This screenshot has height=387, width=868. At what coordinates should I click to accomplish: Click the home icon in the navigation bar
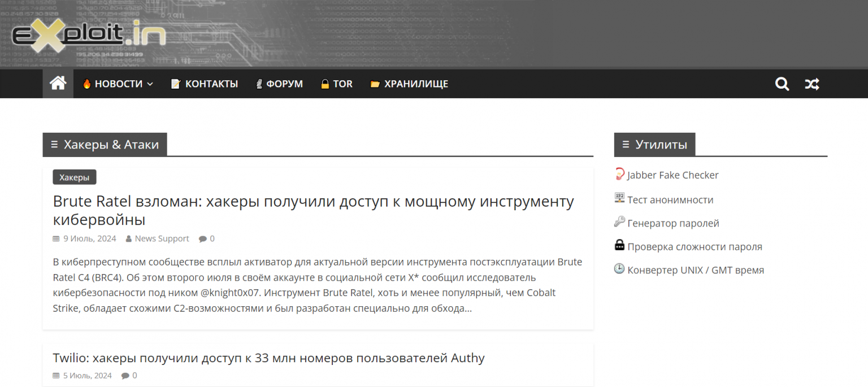tap(58, 83)
